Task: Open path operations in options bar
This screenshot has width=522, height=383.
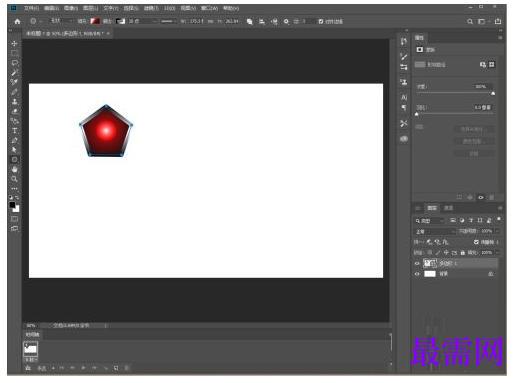Action: 250,22
